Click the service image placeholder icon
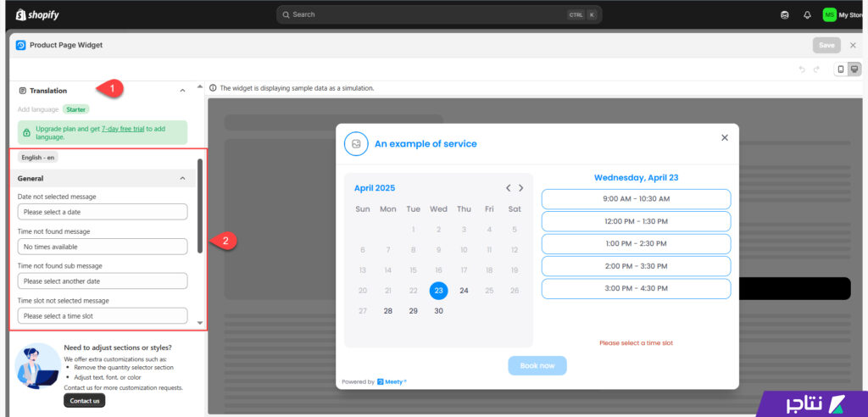Image resolution: width=868 pixels, height=417 pixels. [356, 143]
